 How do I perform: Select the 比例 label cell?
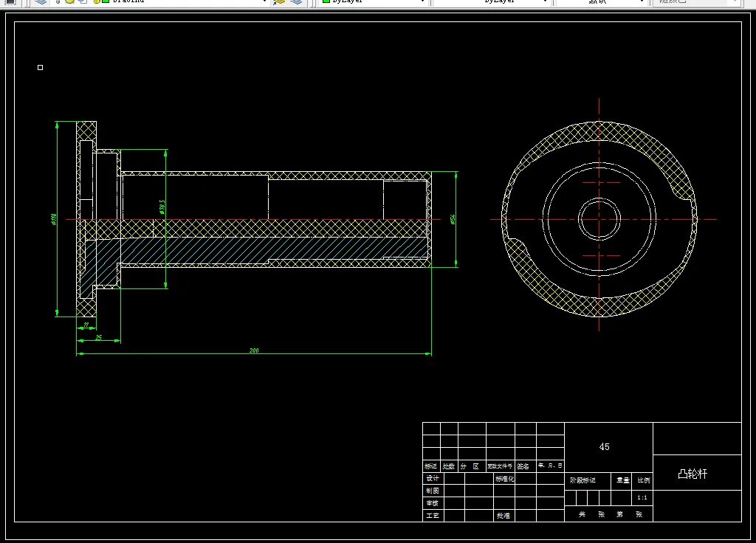coord(643,480)
